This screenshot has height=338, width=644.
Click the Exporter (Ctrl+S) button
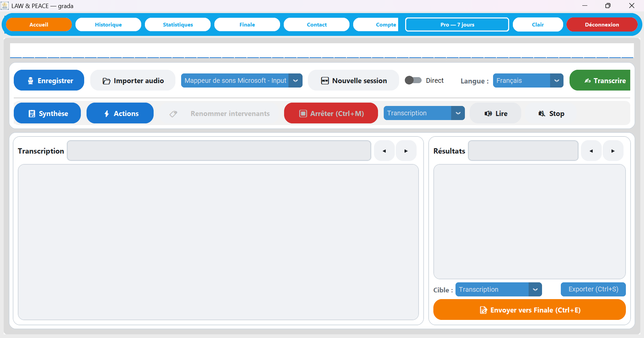click(x=593, y=289)
